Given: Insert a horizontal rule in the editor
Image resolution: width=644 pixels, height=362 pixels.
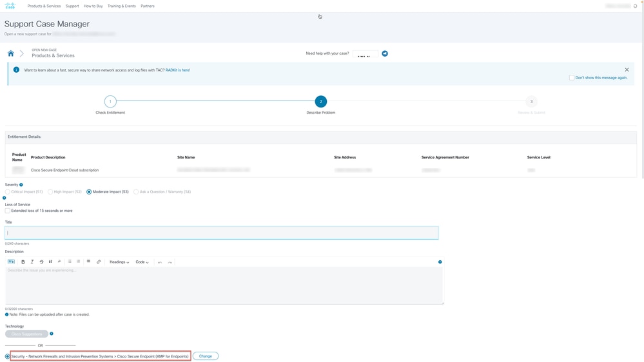Looking at the screenshot, I should click(x=88, y=262).
